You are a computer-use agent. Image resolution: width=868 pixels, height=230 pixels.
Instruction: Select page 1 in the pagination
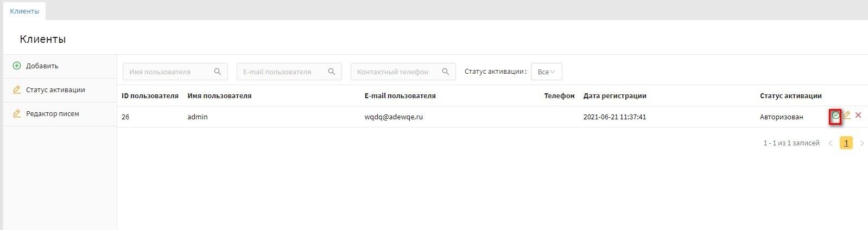846,143
